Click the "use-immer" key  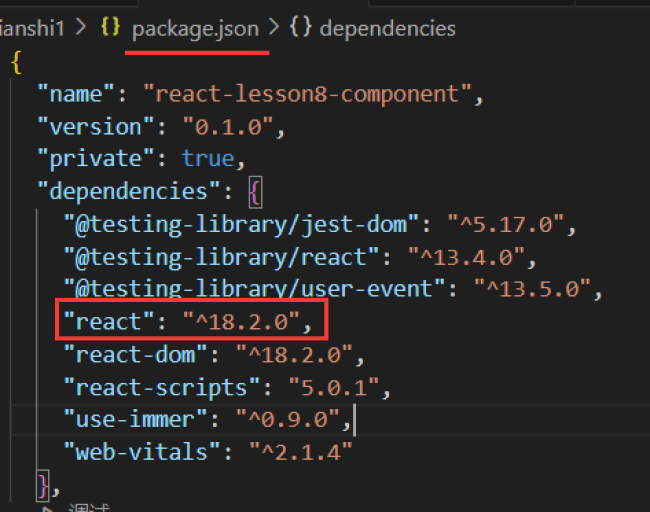135,419
